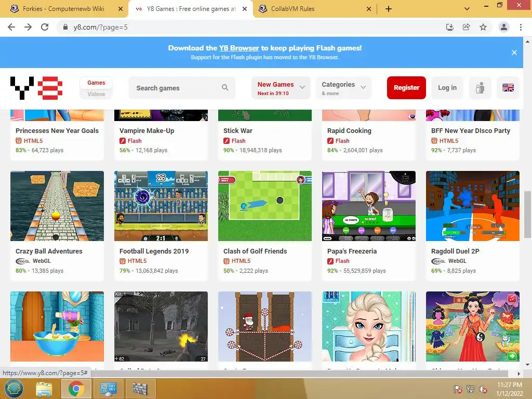Open Papa's Freezeria thumbnail
The image size is (532, 399).
[x=368, y=206]
